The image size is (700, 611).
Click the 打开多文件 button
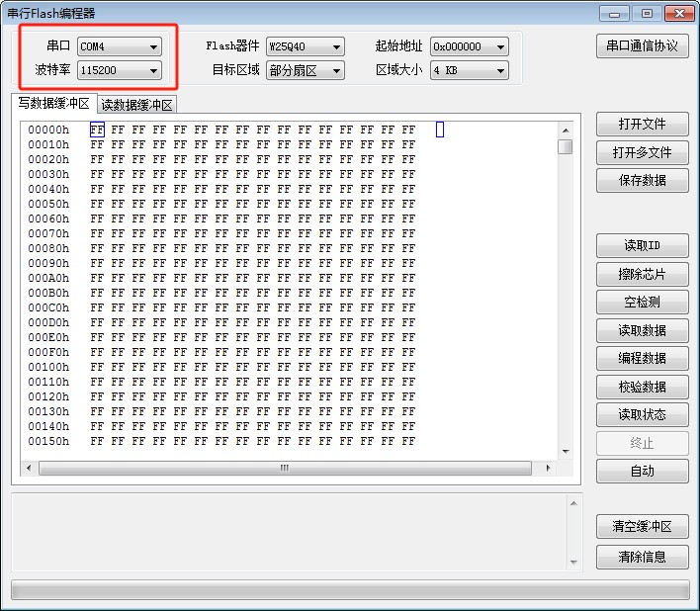[x=642, y=152]
